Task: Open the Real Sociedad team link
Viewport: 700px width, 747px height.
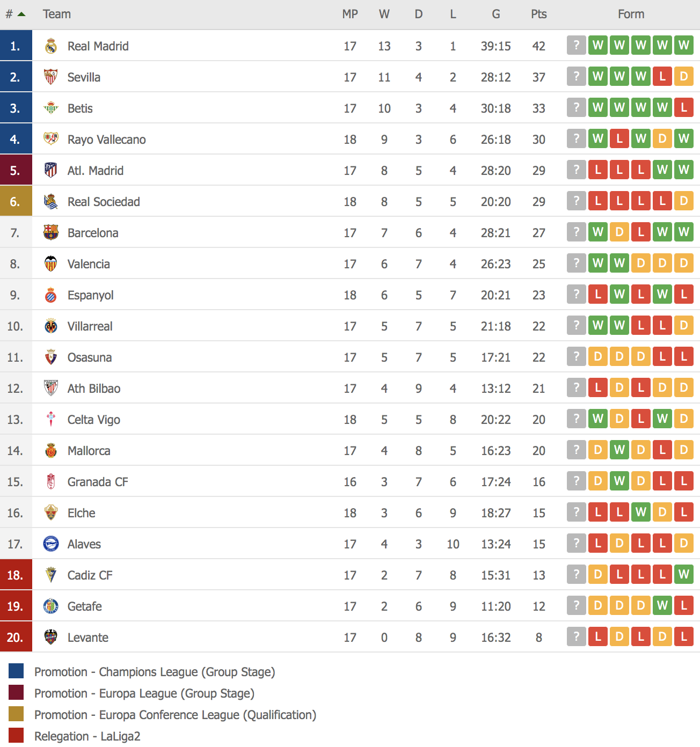Action: pyautogui.click(x=104, y=202)
